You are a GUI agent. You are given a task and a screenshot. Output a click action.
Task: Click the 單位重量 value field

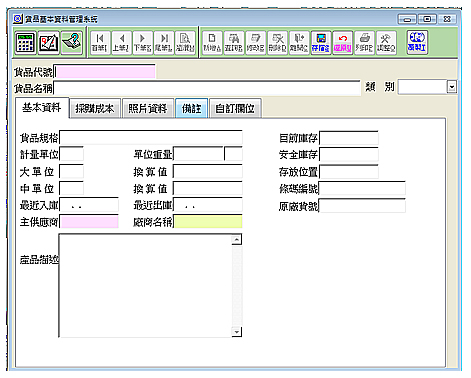tap(198, 154)
